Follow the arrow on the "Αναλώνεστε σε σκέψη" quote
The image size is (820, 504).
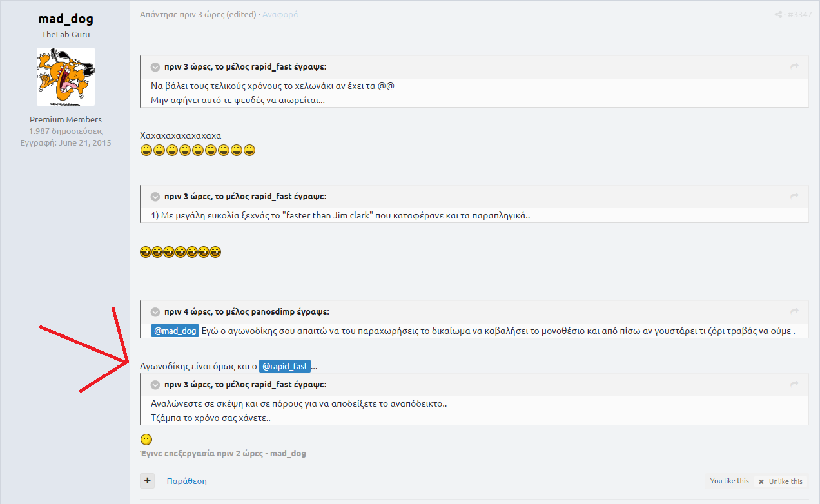click(x=795, y=385)
